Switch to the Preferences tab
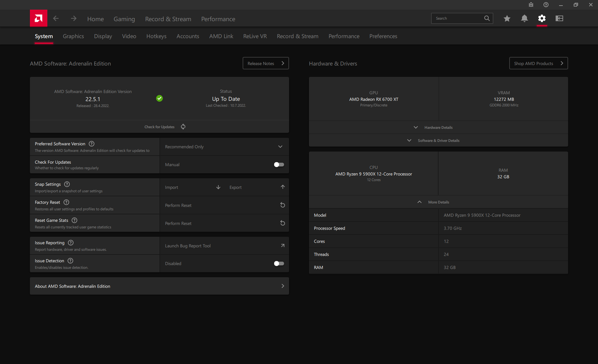 click(383, 36)
